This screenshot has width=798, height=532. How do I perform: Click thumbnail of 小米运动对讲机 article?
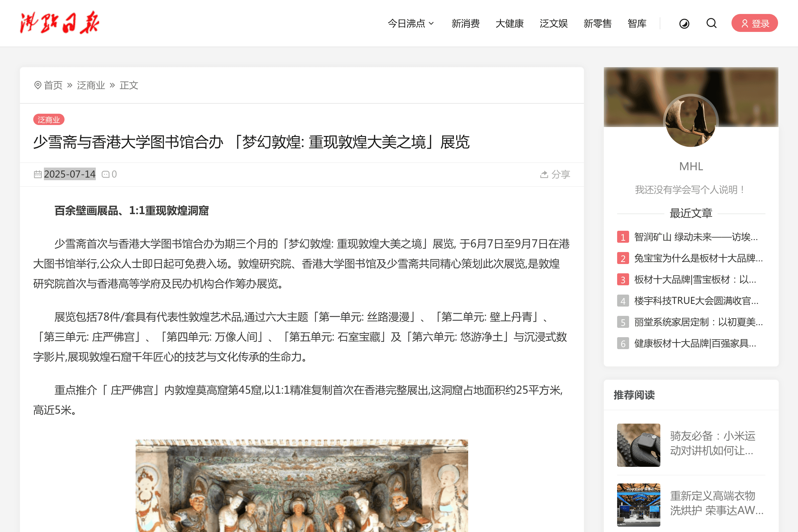pyautogui.click(x=638, y=445)
